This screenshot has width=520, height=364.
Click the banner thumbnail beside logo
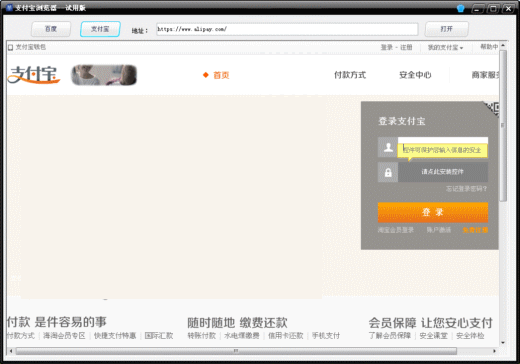click(x=104, y=75)
